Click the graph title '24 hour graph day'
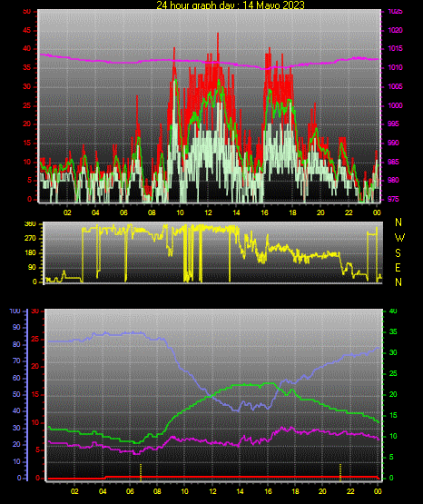The height and width of the screenshot is (504, 423). click(x=195, y=5)
